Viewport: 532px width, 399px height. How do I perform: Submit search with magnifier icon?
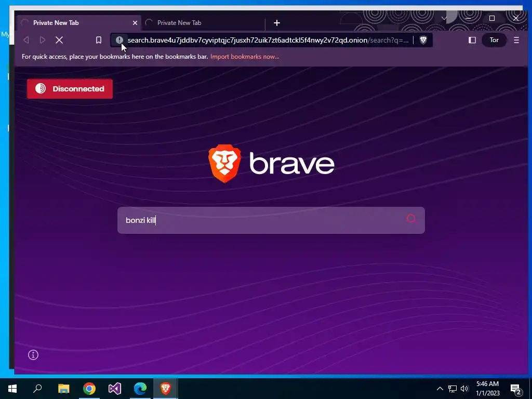(411, 219)
